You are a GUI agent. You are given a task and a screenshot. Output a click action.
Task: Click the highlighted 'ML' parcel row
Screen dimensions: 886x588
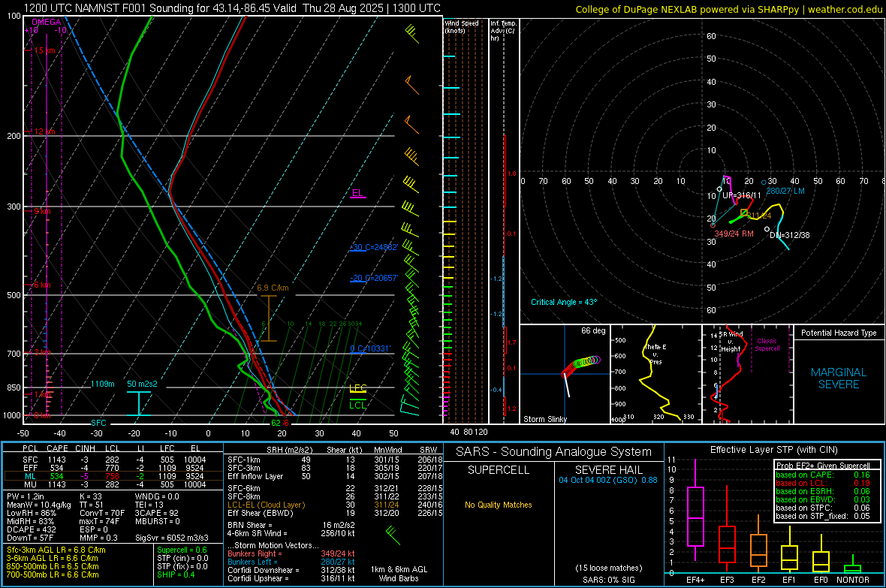click(x=113, y=476)
